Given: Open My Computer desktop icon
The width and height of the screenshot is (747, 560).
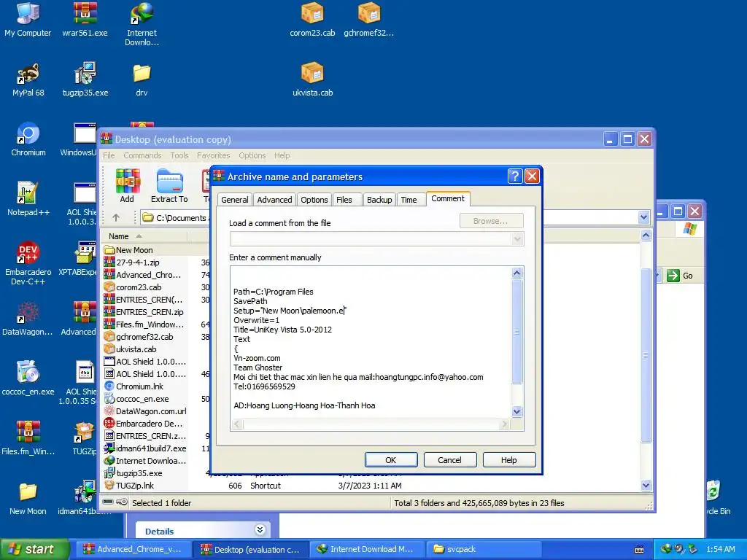Looking at the screenshot, I should tap(28, 20).
